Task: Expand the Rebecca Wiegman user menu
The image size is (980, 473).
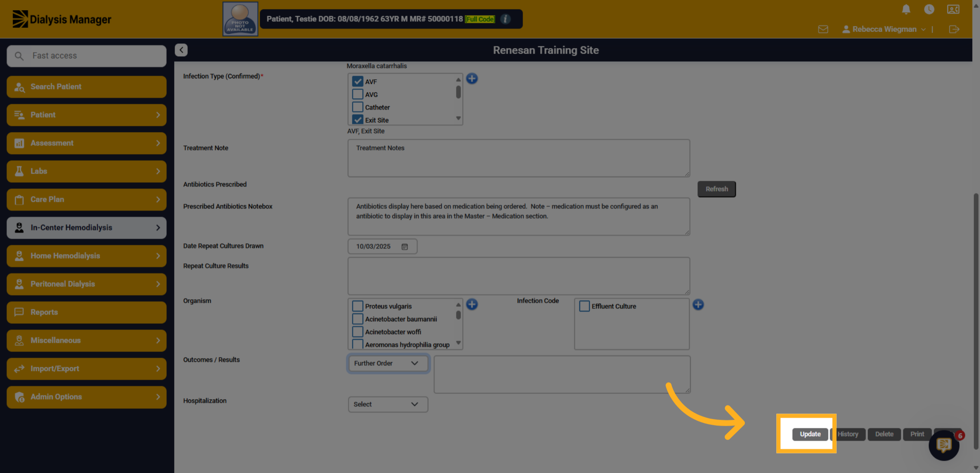Action: click(884, 29)
